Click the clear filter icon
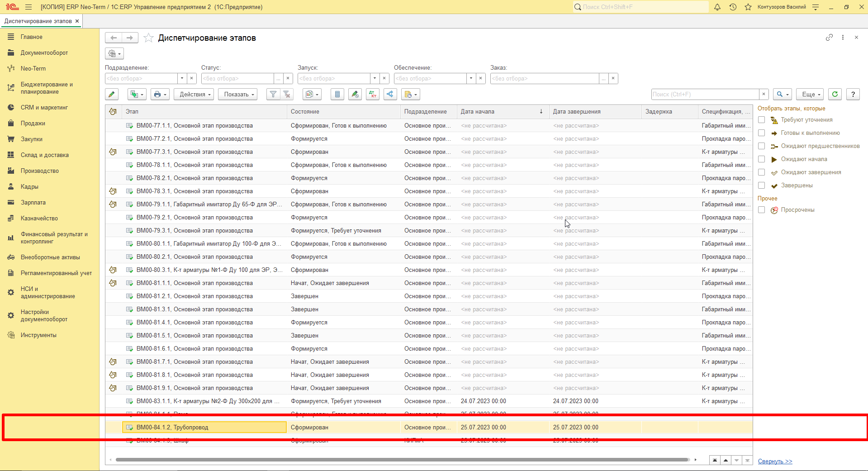The image size is (868, 471). [x=287, y=94]
